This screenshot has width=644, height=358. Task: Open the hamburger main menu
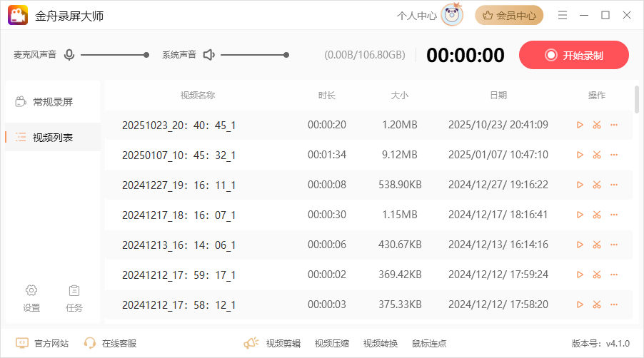(x=563, y=15)
